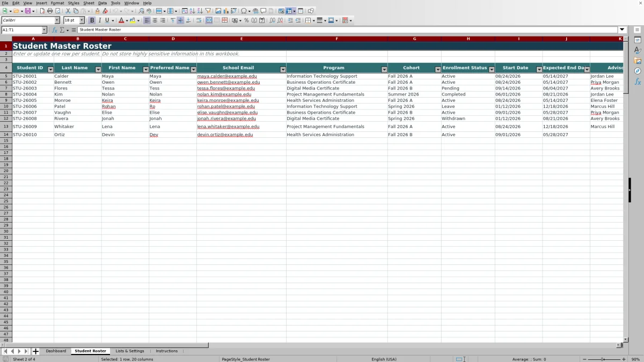Open the Sheet menu
Screen dimensions: 644x362
[x=89, y=3]
